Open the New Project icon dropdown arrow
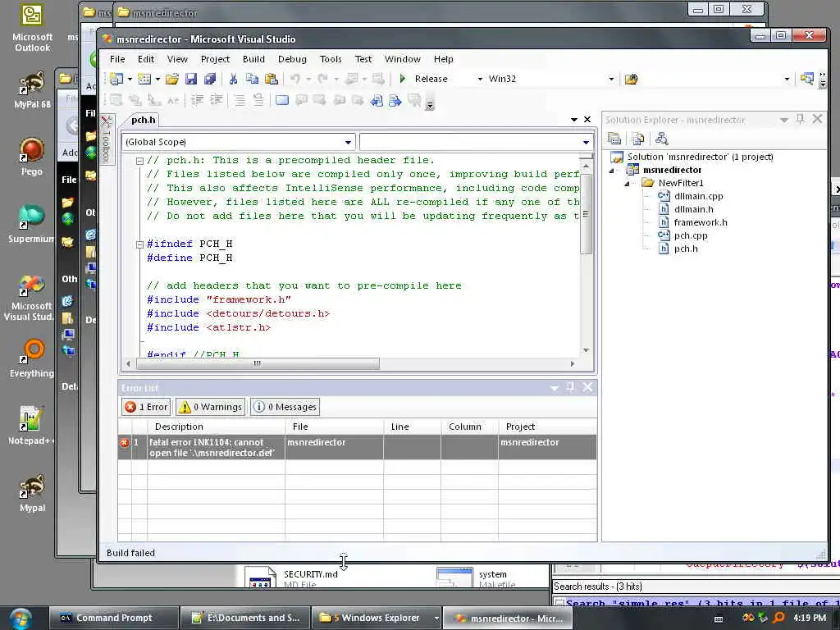The height and width of the screenshot is (630, 840). pos(130,80)
